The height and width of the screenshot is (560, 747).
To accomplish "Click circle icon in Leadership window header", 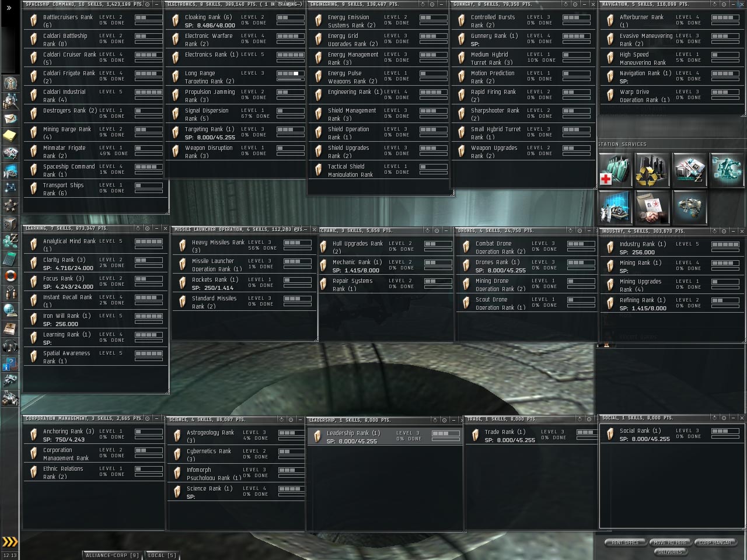I will pos(444,420).
